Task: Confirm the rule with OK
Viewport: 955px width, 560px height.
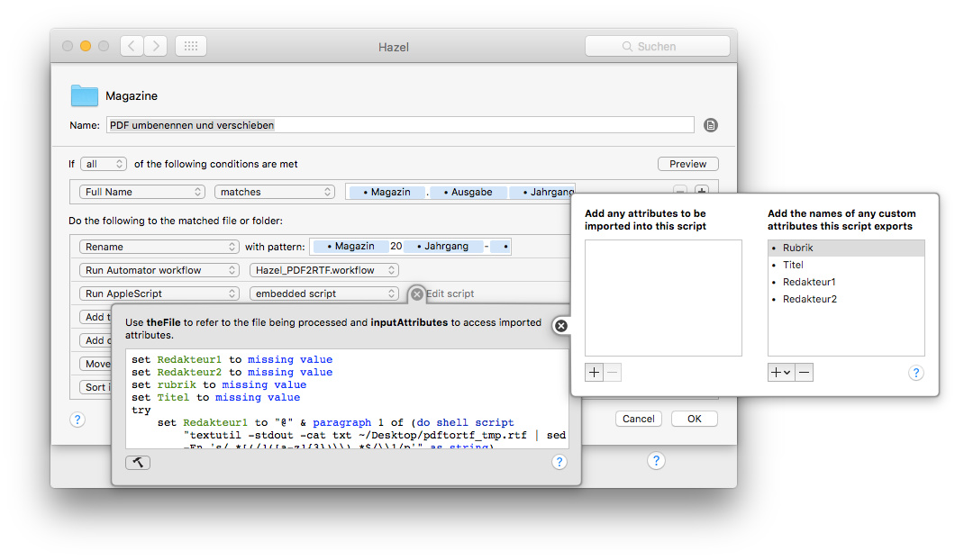Action: pos(694,419)
